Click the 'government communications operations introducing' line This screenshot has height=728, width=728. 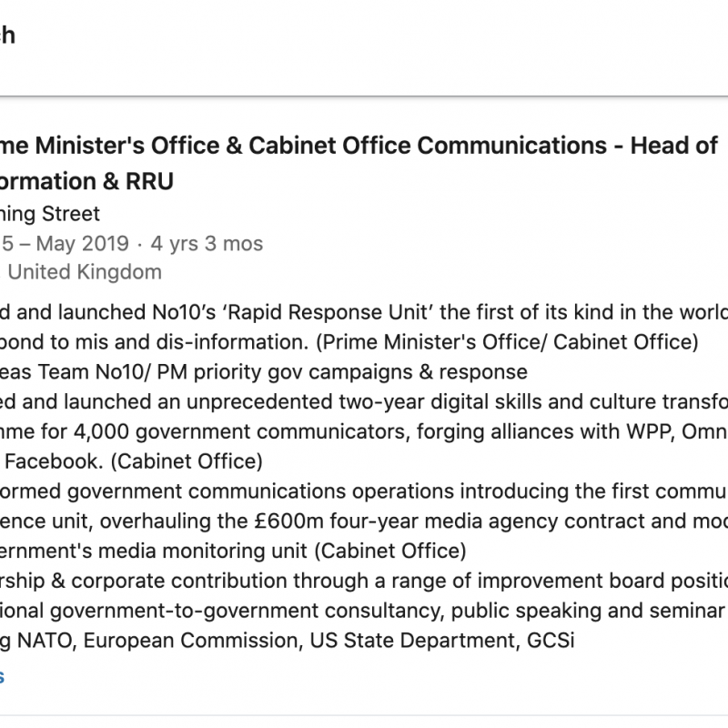364,493
